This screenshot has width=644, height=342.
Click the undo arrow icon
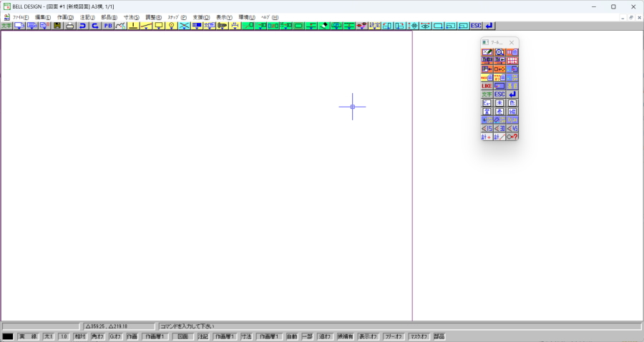82,26
